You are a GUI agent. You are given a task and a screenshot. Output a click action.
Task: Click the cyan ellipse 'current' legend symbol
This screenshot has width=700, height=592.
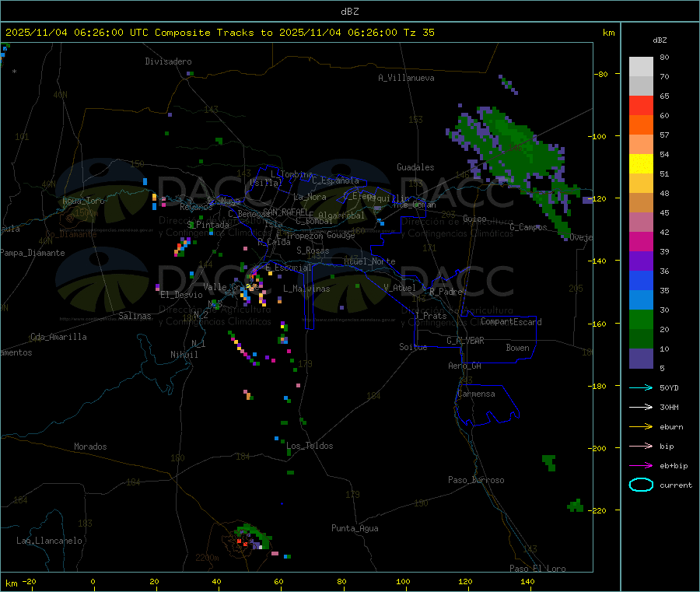coord(641,485)
